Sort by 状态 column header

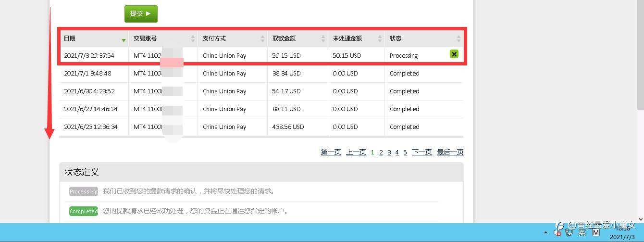424,38
